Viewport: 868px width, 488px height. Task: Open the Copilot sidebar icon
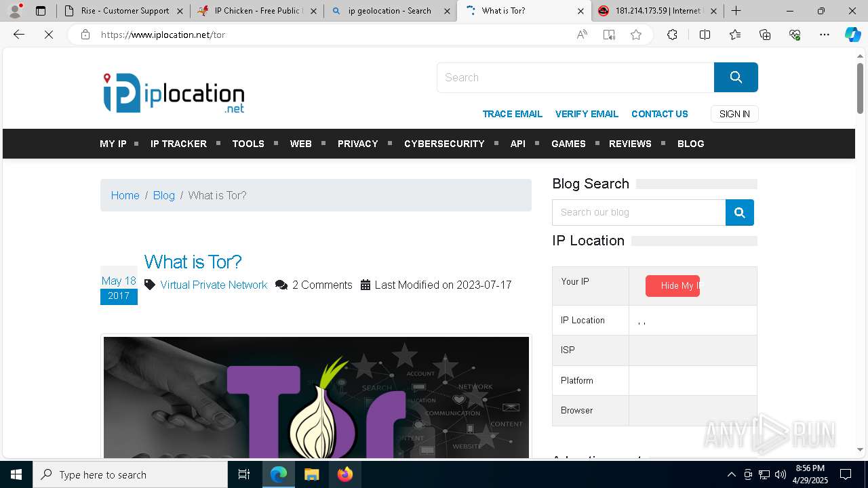852,35
